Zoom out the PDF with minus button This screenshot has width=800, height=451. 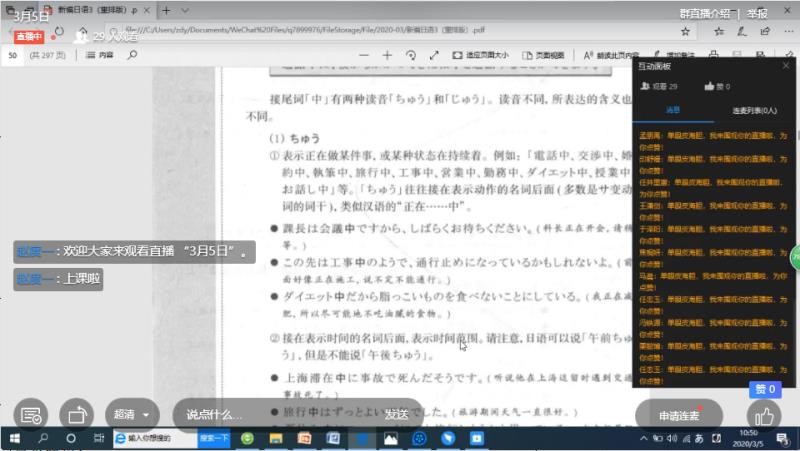point(363,54)
